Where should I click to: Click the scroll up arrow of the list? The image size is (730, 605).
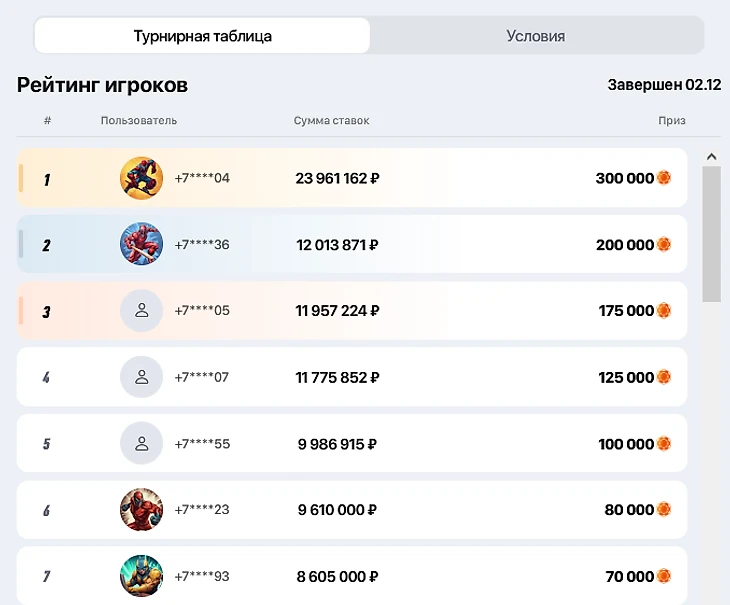711,157
